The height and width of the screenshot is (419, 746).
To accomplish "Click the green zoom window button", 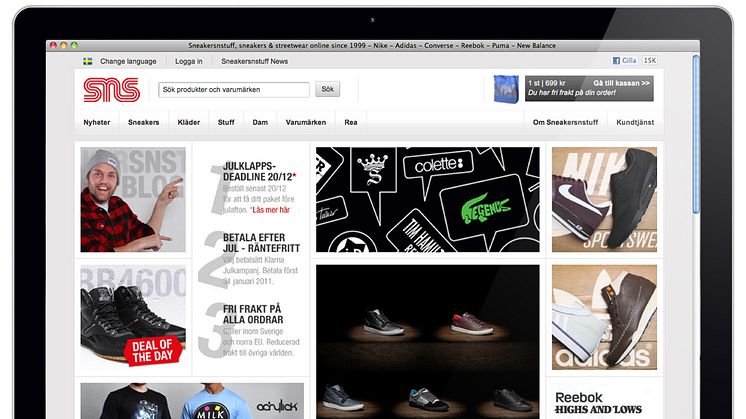I will pyautogui.click(x=74, y=46).
